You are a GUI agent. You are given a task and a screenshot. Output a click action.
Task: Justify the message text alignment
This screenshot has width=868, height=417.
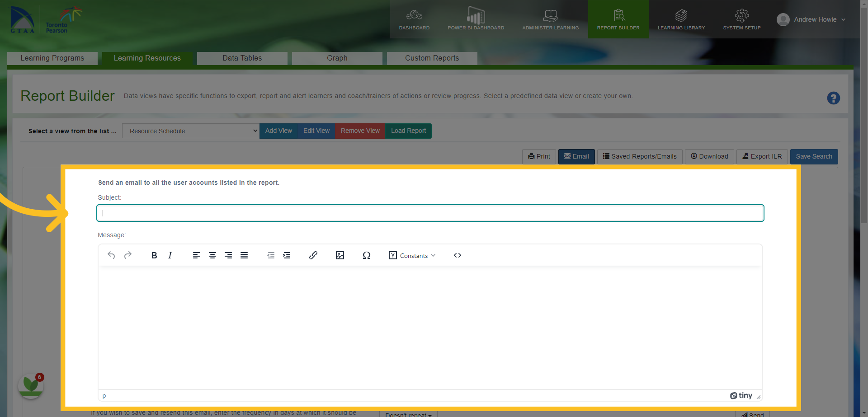(x=244, y=255)
